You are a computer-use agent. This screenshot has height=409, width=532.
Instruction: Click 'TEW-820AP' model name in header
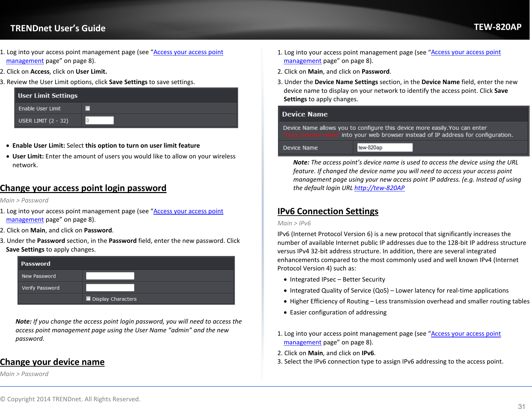click(x=498, y=27)
